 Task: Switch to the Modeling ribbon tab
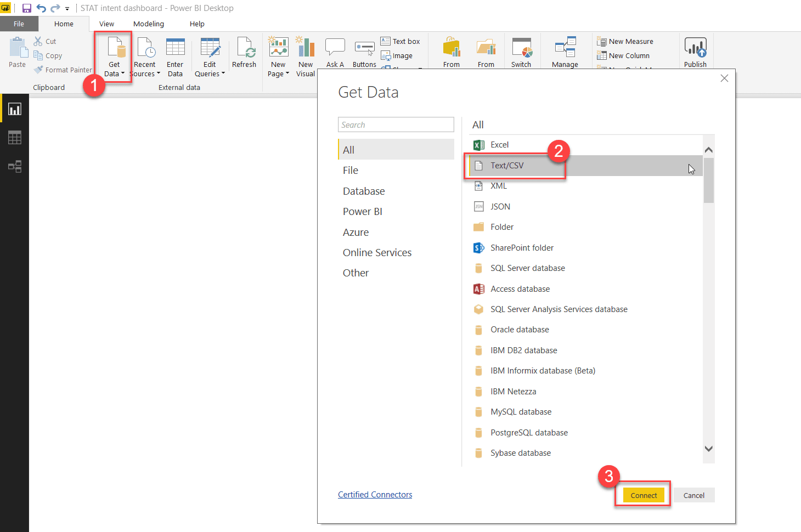point(148,24)
